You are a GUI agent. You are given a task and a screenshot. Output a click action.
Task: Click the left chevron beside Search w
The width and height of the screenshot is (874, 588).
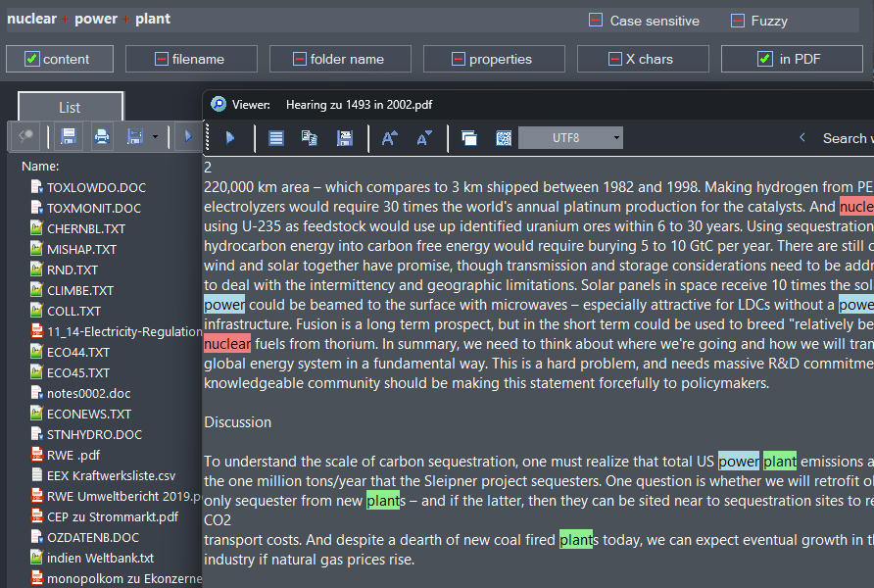pyautogui.click(x=801, y=137)
